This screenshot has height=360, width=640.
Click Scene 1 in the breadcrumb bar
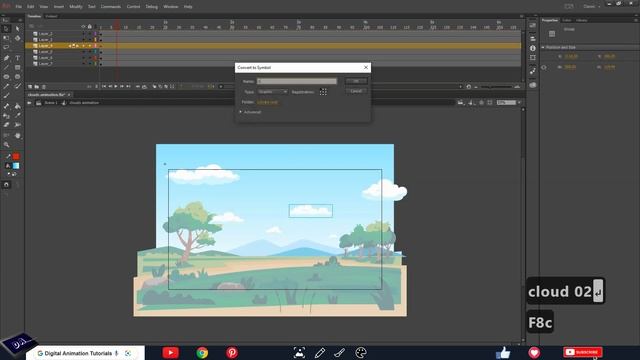51,103
